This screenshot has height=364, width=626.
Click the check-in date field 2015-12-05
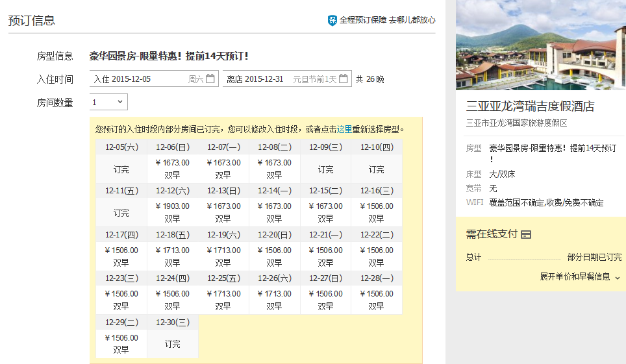(x=140, y=79)
